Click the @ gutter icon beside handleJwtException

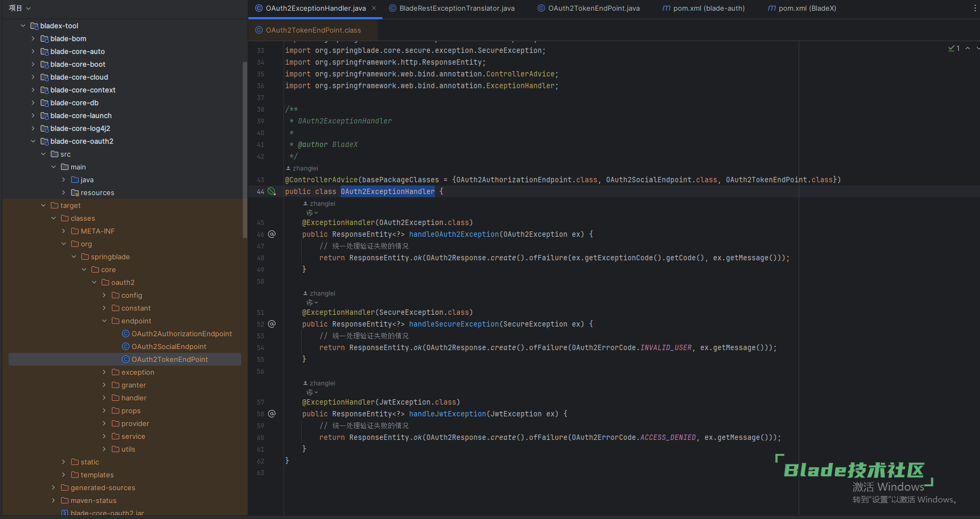272,414
